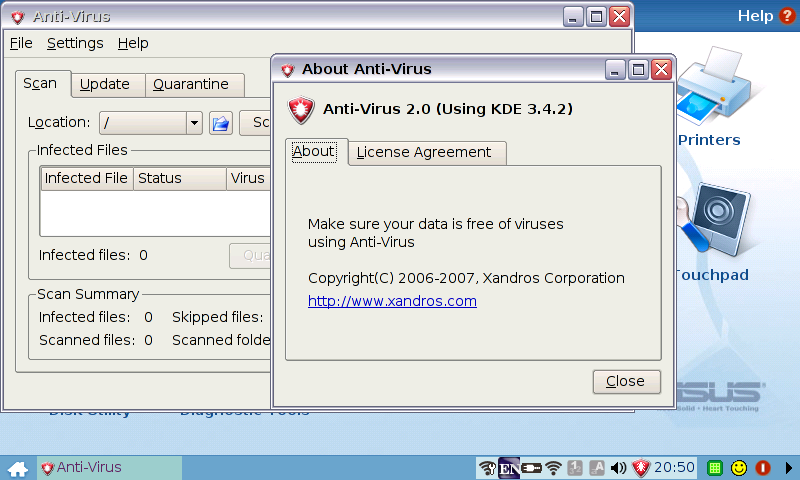Click the Anti-Virus window title shield icon
Screen dimensions: 800x480
[x=18, y=17]
